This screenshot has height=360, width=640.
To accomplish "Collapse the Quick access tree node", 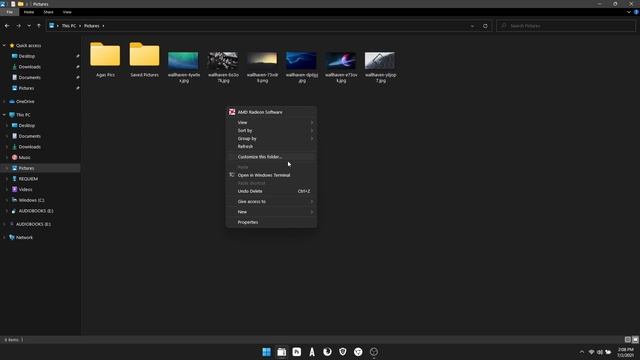I will point(4,45).
